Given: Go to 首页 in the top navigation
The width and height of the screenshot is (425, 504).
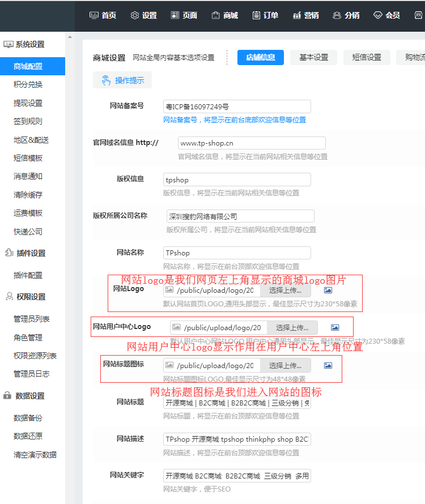Looking at the screenshot, I should pyautogui.click(x=103, y=15).
